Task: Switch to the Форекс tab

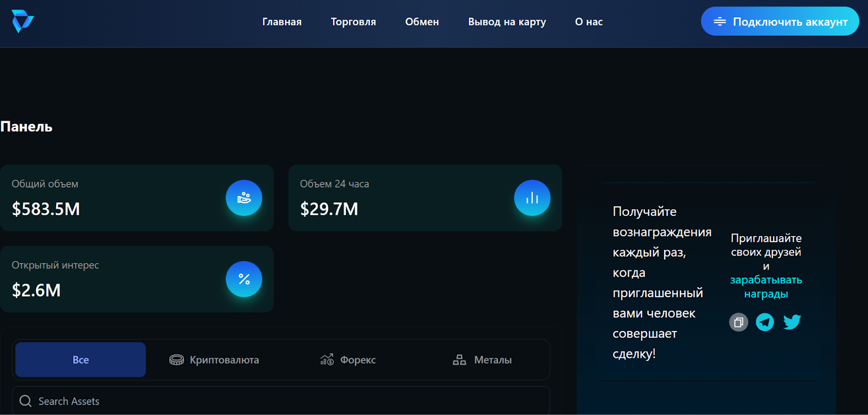Action: [x=348, y=360]
